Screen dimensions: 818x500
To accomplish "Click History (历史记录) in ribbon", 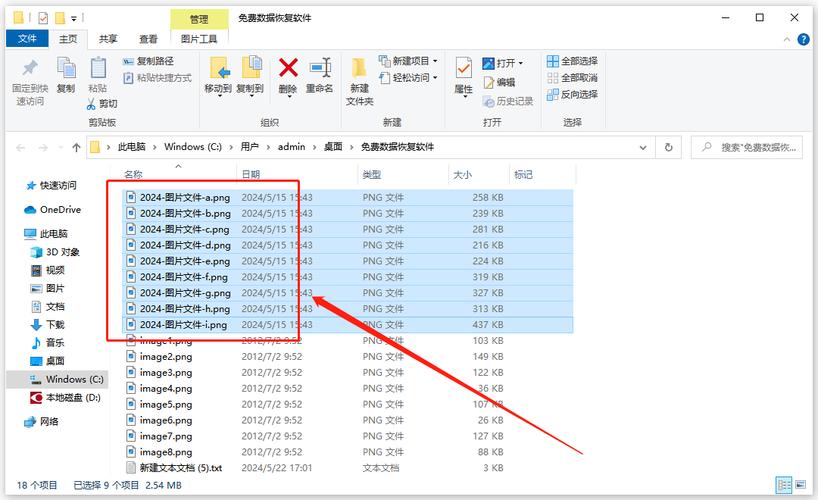I will pyautogui.click(x=508, y=101).
